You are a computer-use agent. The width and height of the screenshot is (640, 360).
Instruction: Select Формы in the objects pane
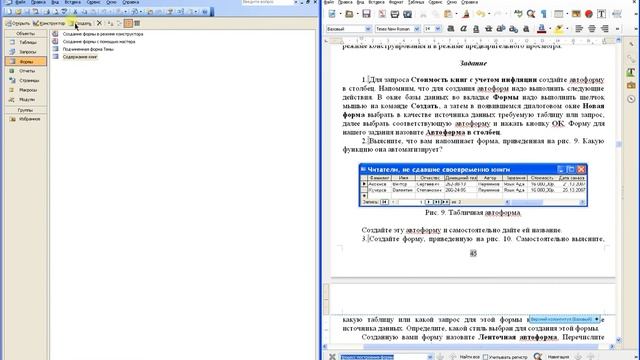click(26, 61)
